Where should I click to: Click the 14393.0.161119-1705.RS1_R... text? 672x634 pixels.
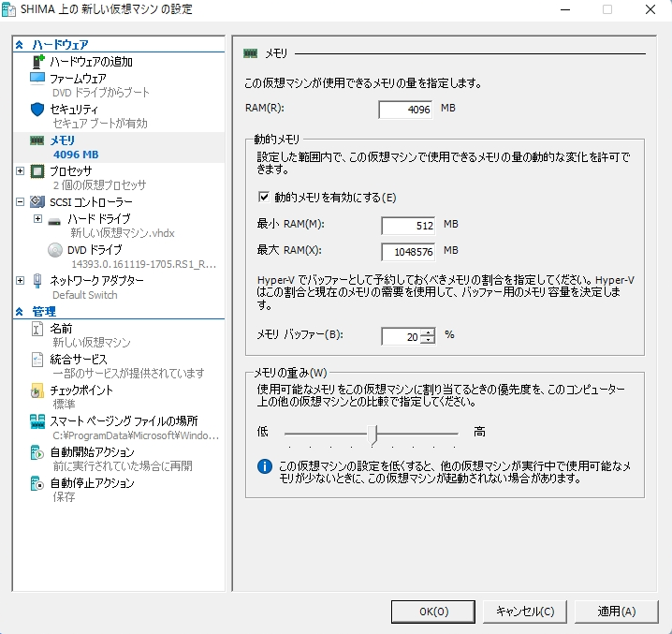143,264
